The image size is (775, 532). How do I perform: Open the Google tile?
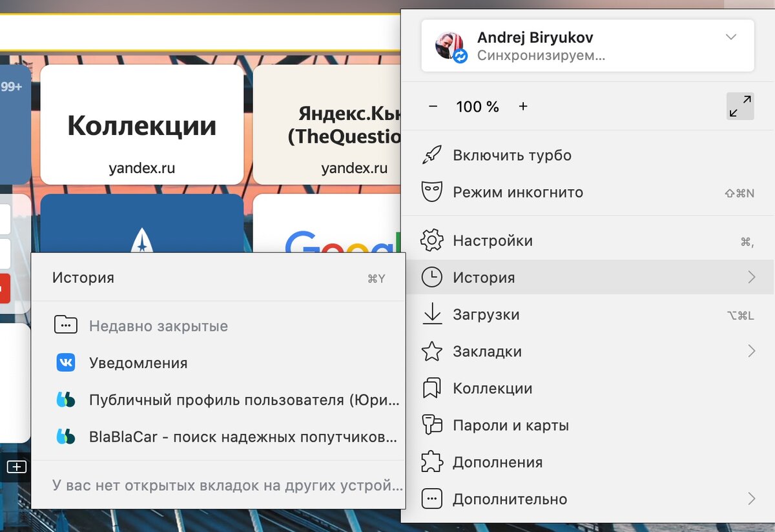(327, 223)
